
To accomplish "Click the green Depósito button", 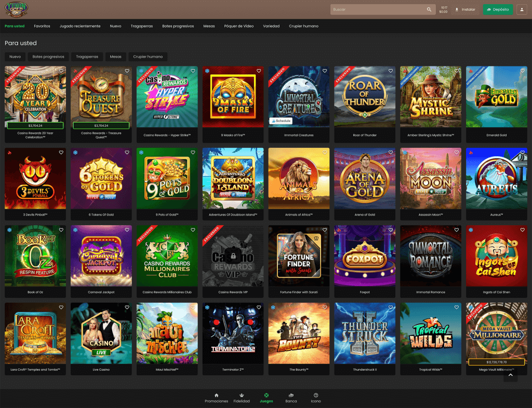I will (x=498, y=9).
